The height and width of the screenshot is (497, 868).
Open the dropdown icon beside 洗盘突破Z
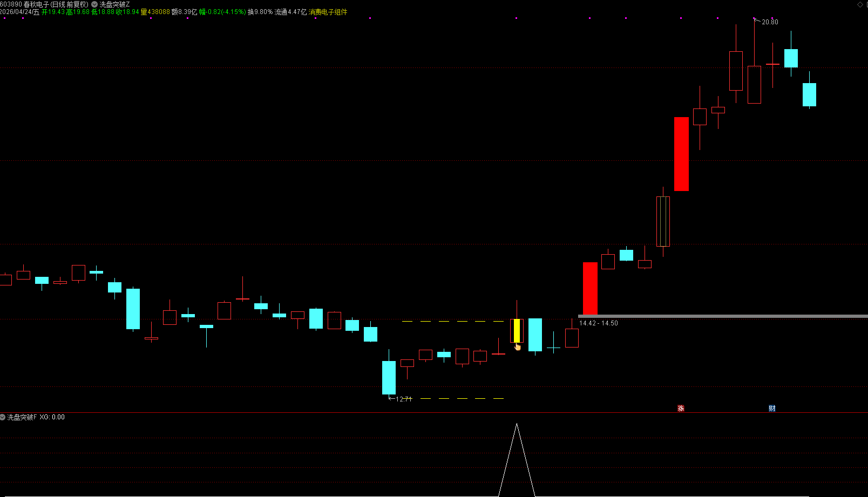coord(94,4)
